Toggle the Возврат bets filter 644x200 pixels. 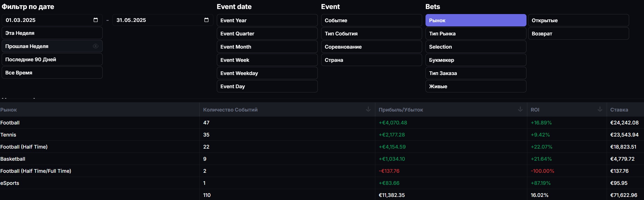578,33
